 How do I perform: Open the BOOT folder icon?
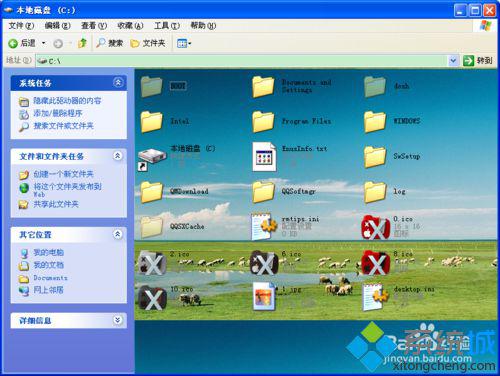tap(152, 87)
